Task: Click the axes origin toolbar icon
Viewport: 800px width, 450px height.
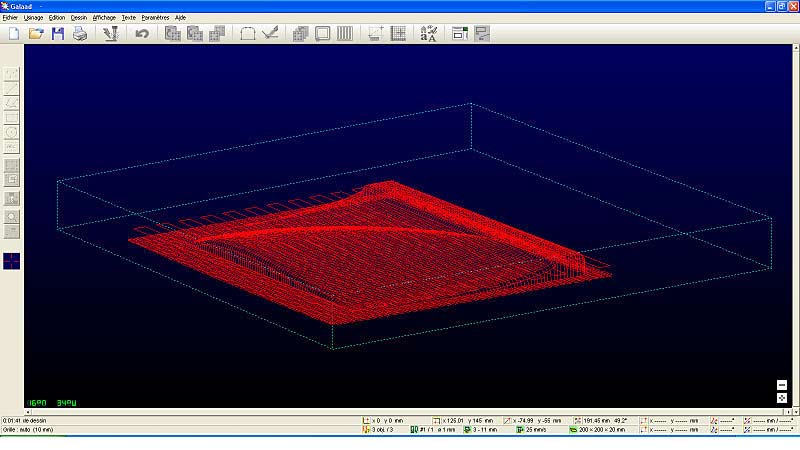Action: pyautogui.click(x=376, y=34)
